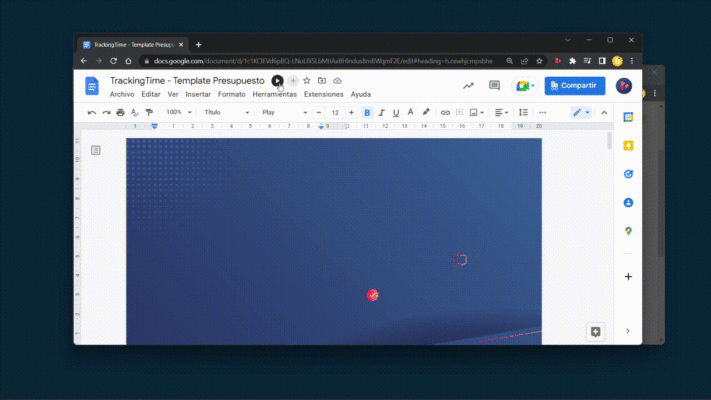Viewport: 711px width, 400px height.
Task: Open browser extensions puzzle icon
Action: 572,61
